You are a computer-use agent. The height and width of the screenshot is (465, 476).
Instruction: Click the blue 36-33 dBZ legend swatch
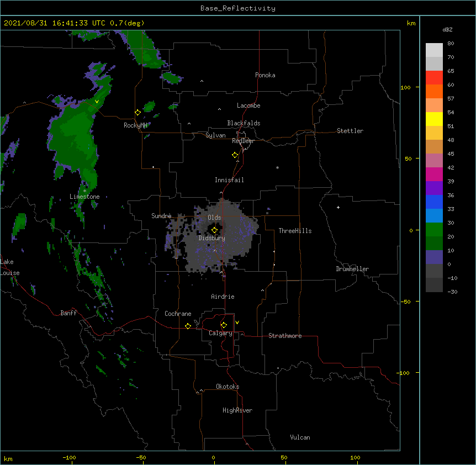pyautogui.click(x=434, y=202)
